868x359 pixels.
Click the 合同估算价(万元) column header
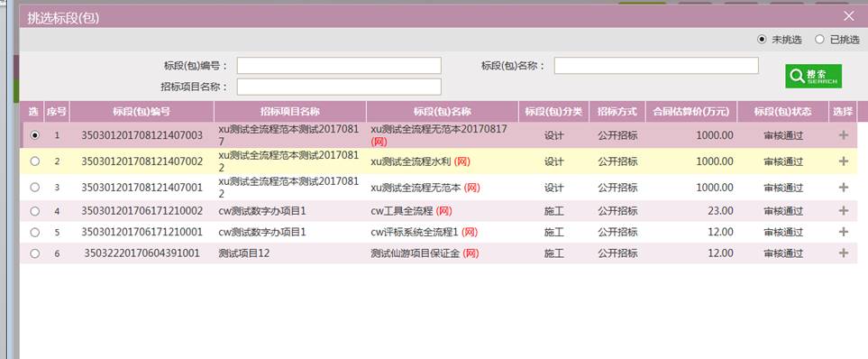tap(691, 111)
